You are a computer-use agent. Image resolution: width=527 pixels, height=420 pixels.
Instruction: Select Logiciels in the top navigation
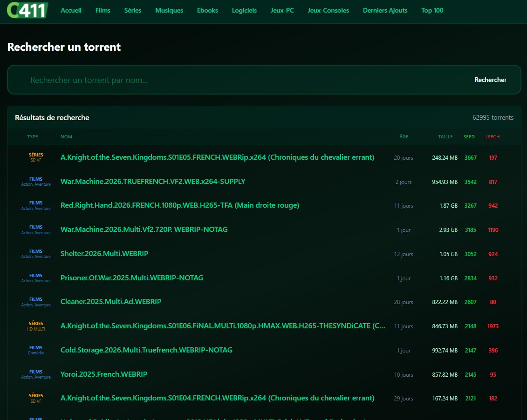[244, 10]
